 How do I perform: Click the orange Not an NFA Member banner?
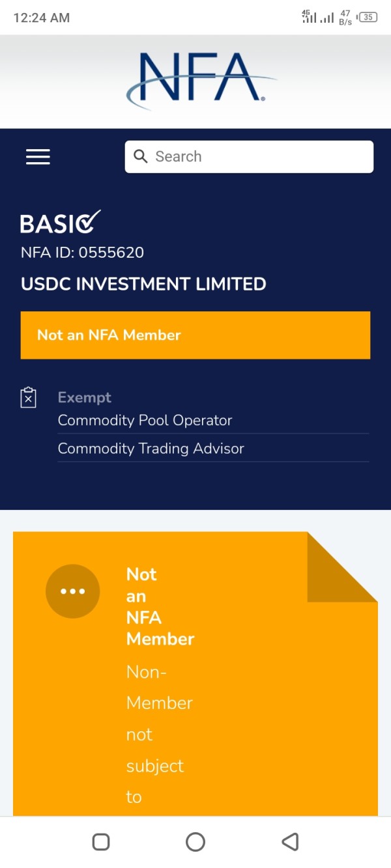coord(195,335)
